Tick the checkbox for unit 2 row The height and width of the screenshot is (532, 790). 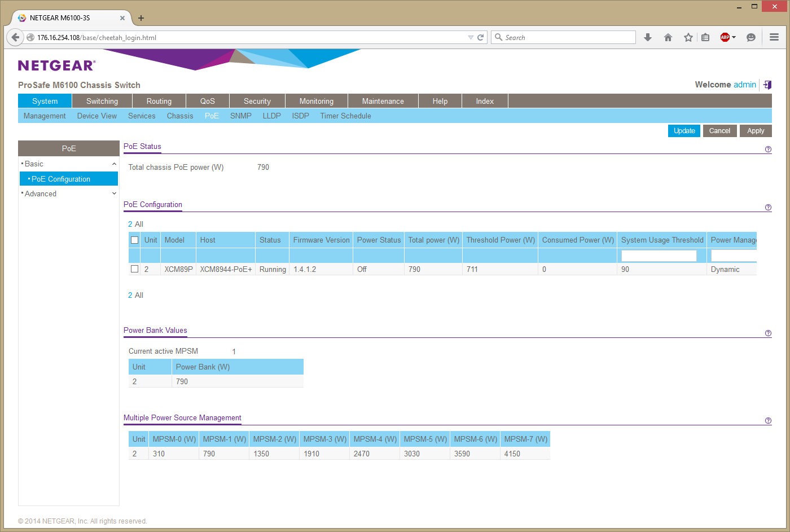(x=134, y=269)
